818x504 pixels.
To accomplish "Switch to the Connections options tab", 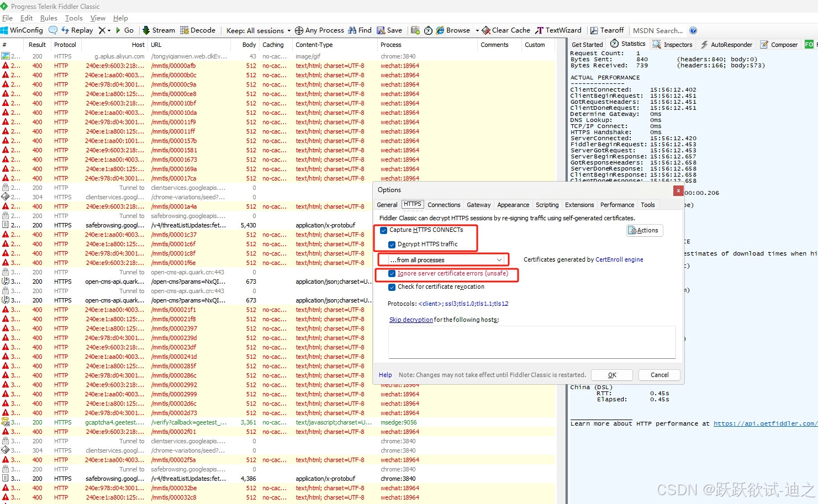I will point(444,205).
